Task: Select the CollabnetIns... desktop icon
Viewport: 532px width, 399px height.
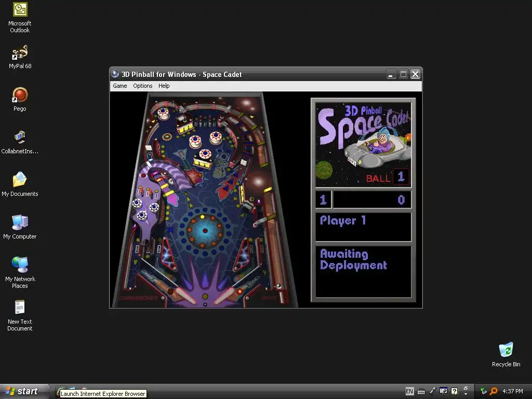Action: pos(20,142)
